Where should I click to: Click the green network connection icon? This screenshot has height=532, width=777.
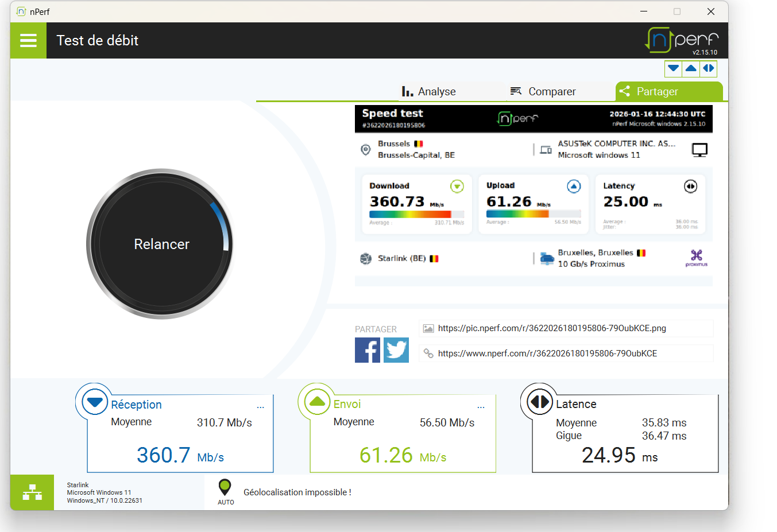[x=32, y=492]
